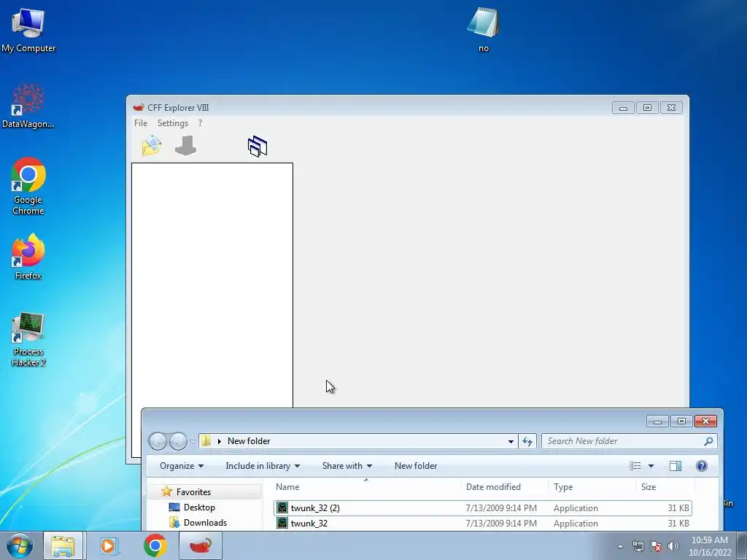Open the Include in library dropdown
747x560 pixels.
click(263, 466)
